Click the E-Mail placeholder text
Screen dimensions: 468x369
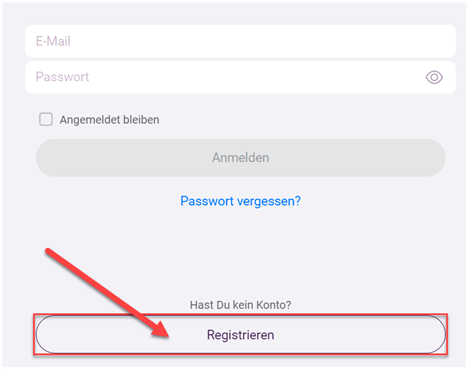pos(53,41)
